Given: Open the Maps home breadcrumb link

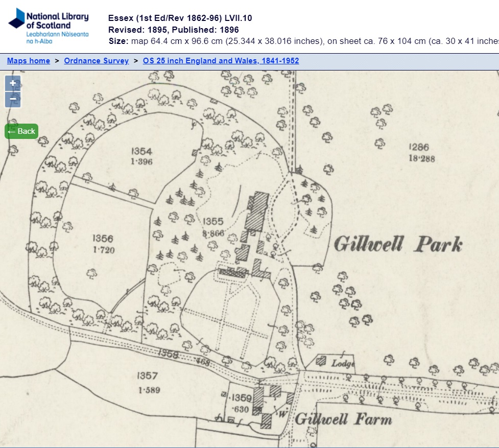Looking at the screenshot, I should [29, 61].
